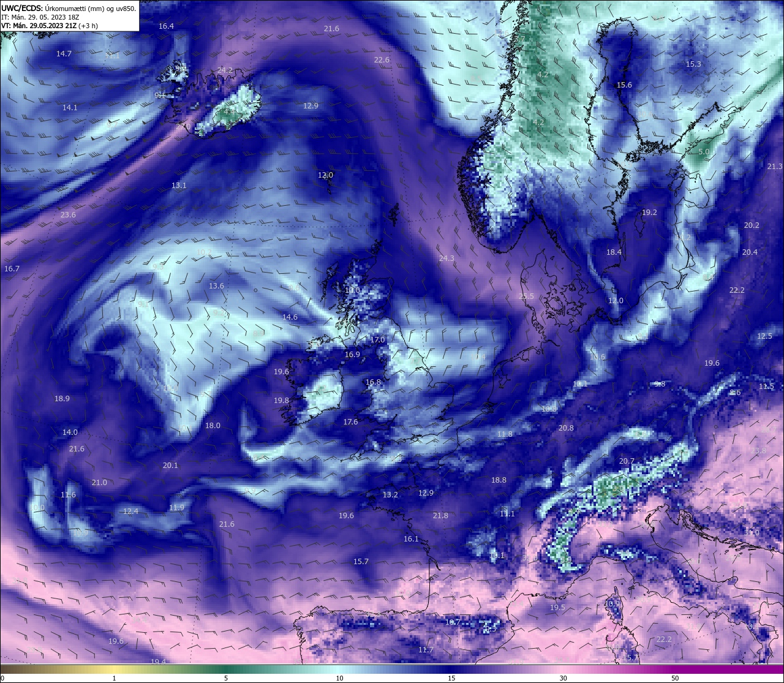The image size is (784, 683).
Task: Click the 5 label on the color scale
Action: pos(226,678)
